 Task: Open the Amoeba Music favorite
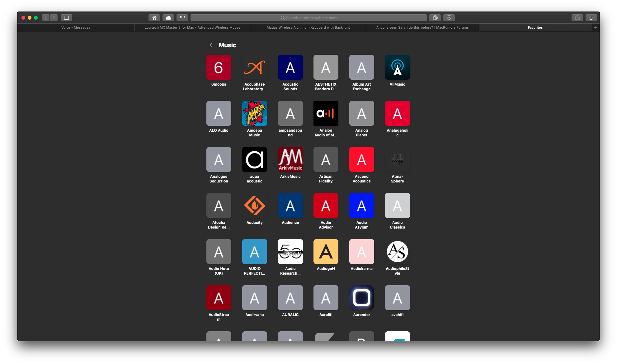point(254,113)
